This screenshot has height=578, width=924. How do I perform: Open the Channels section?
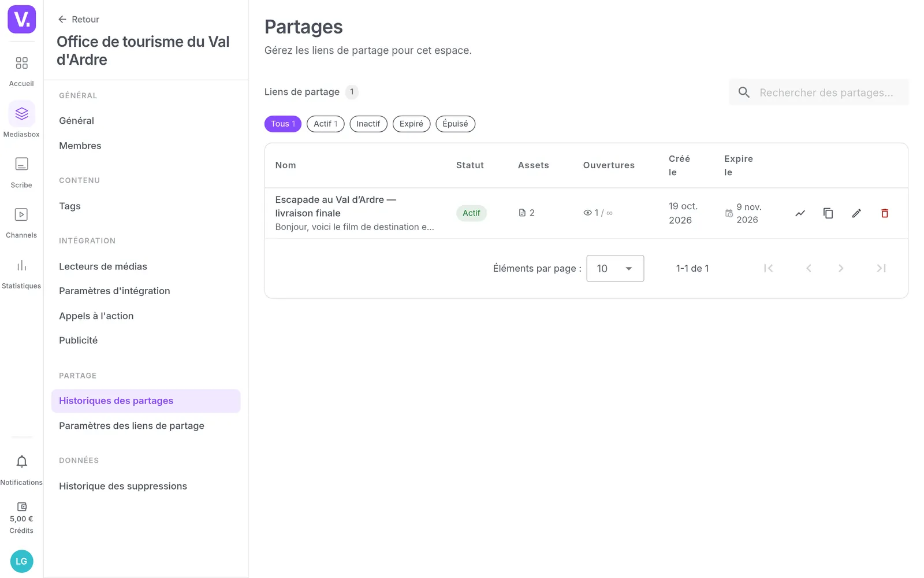tap(21, 223)
